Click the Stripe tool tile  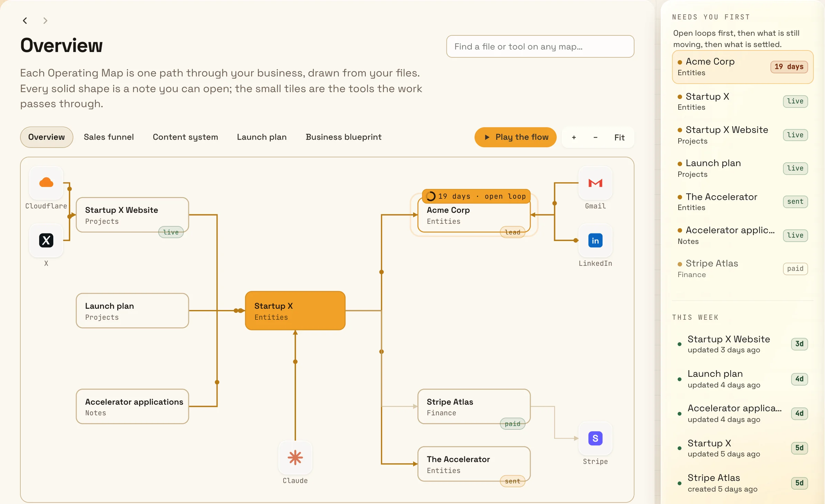[595, 438]
